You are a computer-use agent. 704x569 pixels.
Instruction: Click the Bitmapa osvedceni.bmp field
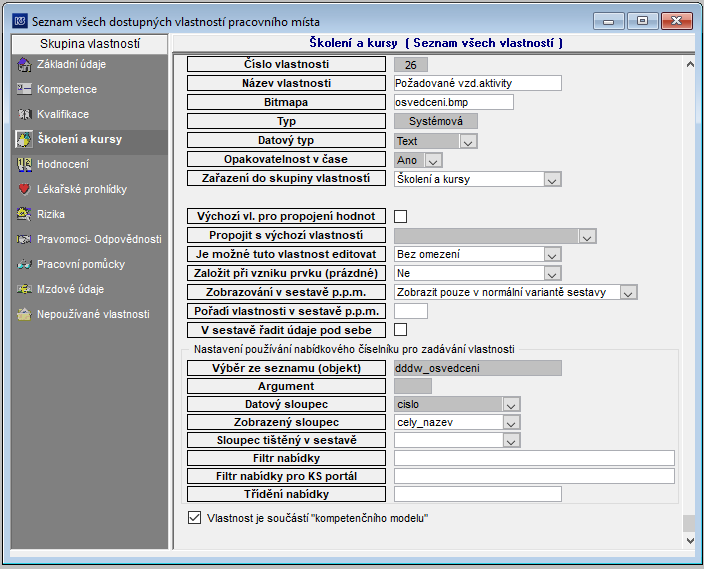point(454,102)
